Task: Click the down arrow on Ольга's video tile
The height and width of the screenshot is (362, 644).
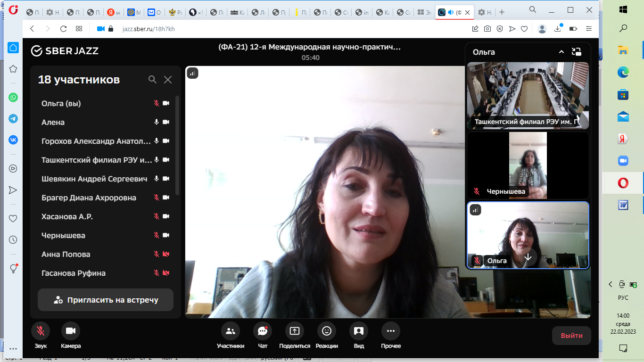Action: coord(528,257)
